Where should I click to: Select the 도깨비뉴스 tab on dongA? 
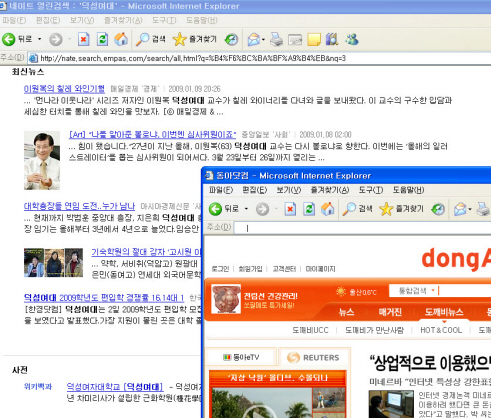point(444,312)
